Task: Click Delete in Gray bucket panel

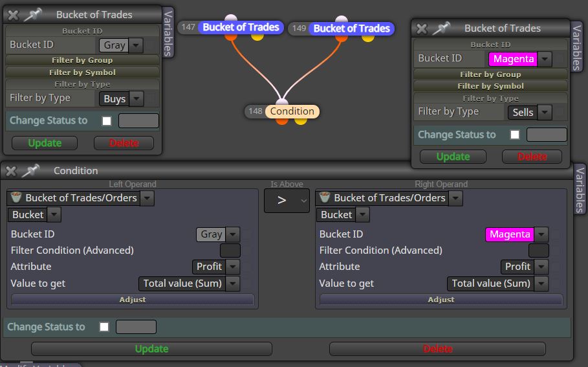Action: [x=124, y=143]
